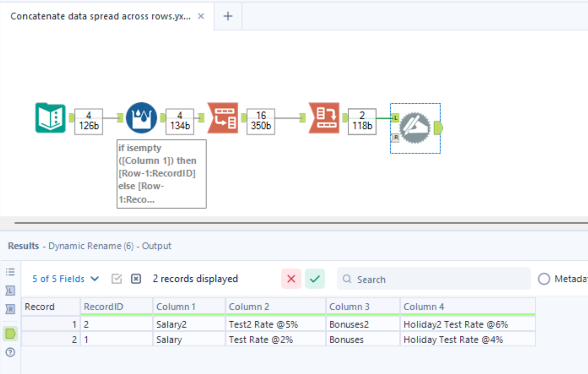Image resolution: width=588 pixels, height=374 pixels.
Task: Click the select-all fields checkbox icon
Action: [x=116, y=279]
